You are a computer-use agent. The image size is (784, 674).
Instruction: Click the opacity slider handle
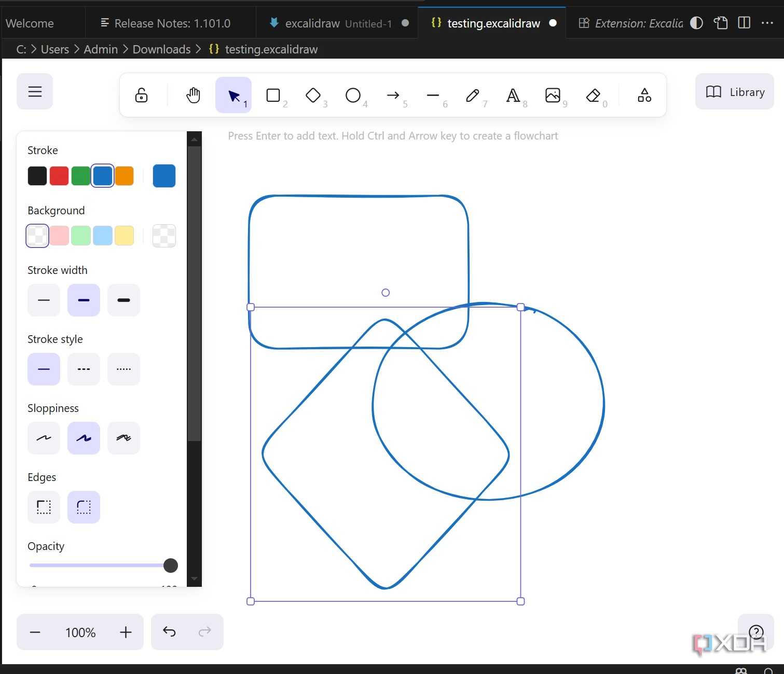point(171,566)
